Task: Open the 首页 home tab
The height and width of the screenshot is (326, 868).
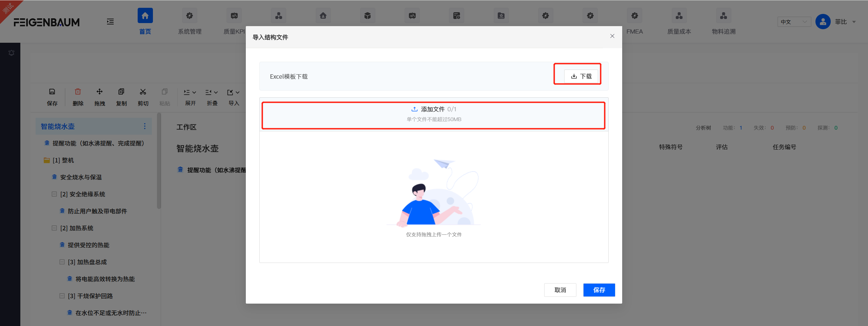Action: pos(145,15)
